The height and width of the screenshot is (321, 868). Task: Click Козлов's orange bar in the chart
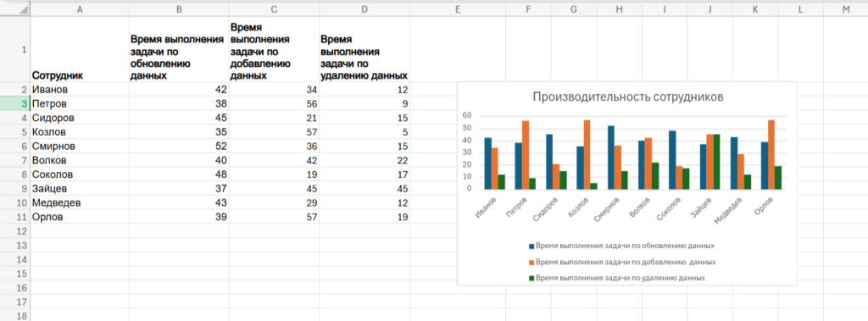coord(587,155)
